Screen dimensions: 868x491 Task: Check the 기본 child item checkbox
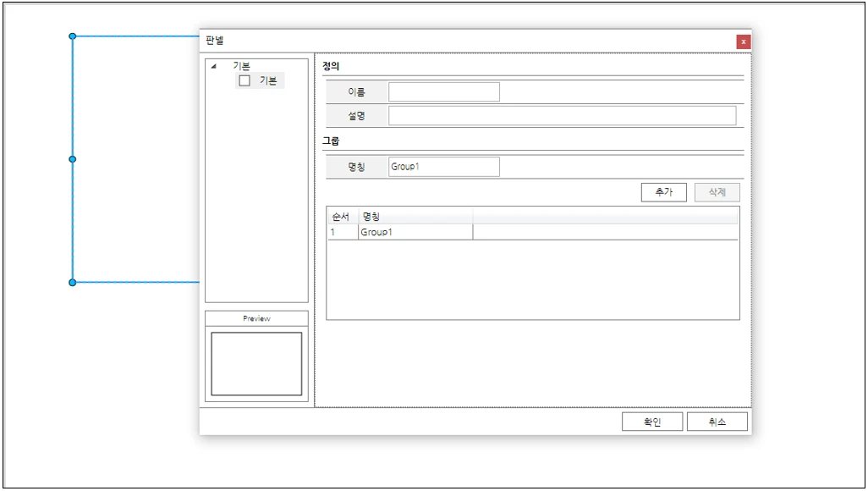click(244, 81)
